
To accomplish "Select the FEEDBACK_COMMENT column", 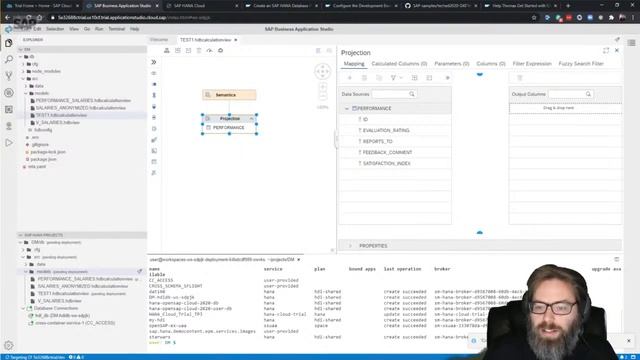I will (387, 152).
